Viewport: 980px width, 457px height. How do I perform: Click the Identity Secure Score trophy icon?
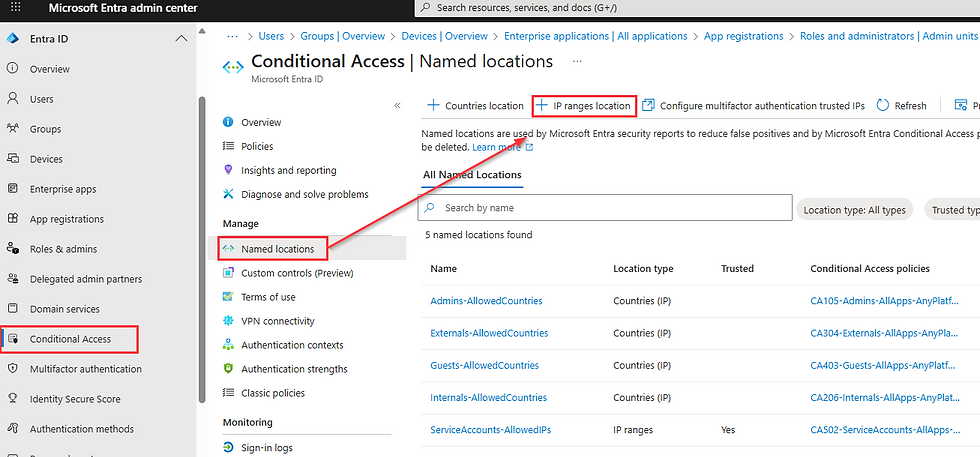click(x=12, y=399)
